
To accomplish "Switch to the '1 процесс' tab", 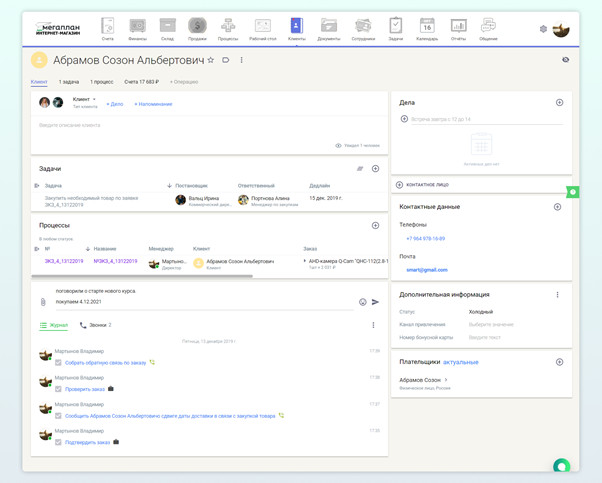I will 101,82.
